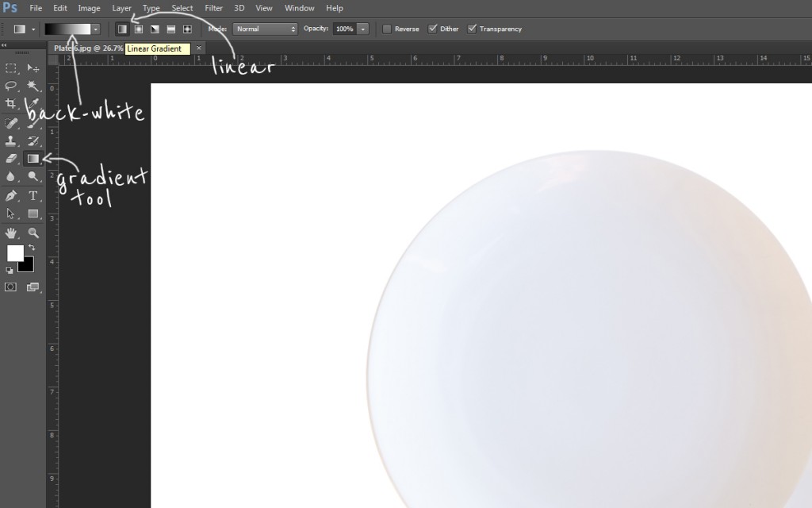Image resolution: width=812 pixels, height=508 pixels.
Task: Open the Filter menu
Action: click(213, 8)
